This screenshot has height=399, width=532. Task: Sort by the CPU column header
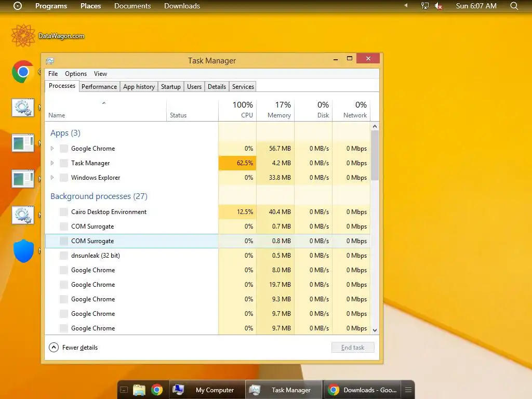tap(237, 110)
